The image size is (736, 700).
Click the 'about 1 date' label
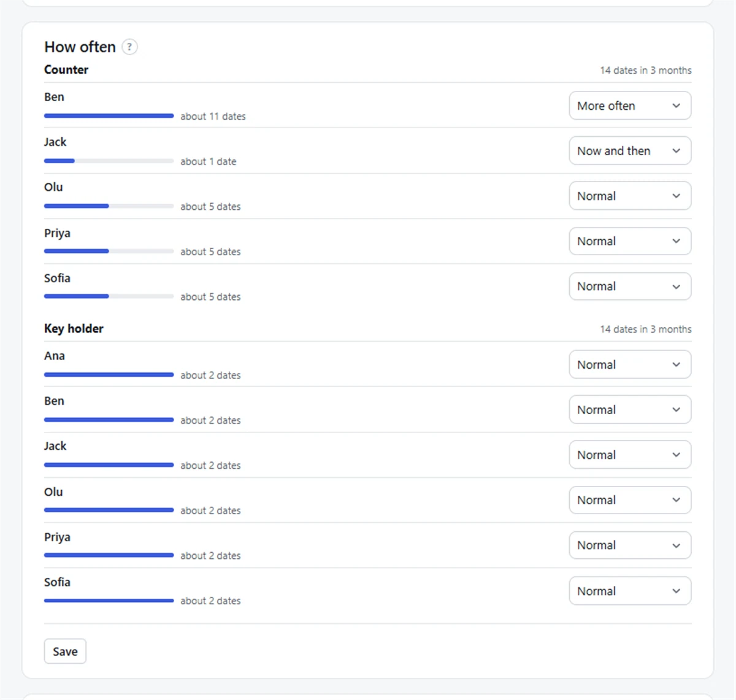[x=209, y=161]
